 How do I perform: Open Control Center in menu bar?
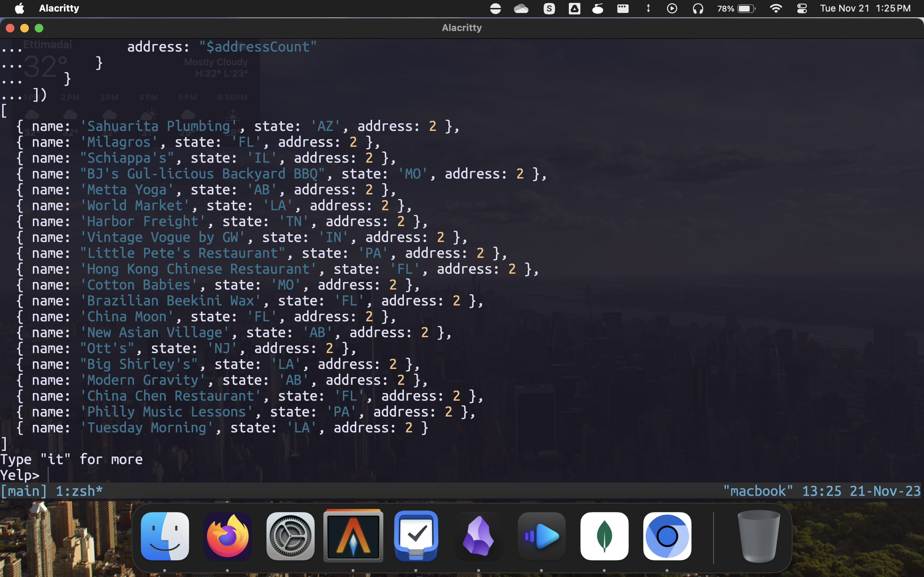point(802,8)
